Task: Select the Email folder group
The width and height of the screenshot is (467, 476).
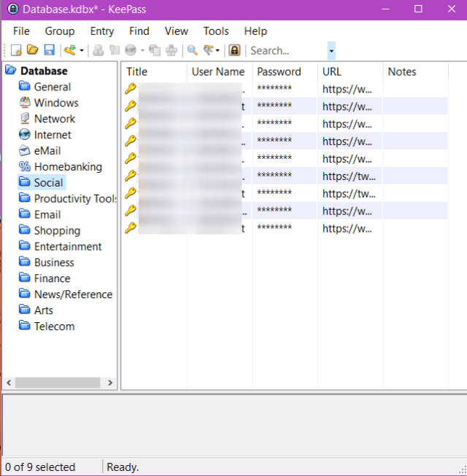Action: click(x=47, y=214)
